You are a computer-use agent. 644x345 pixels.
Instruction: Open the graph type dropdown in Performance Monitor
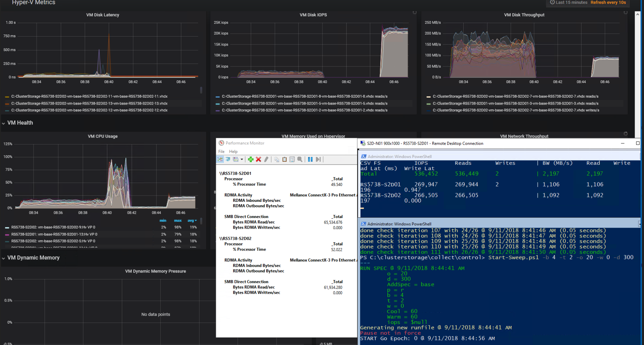242,159
